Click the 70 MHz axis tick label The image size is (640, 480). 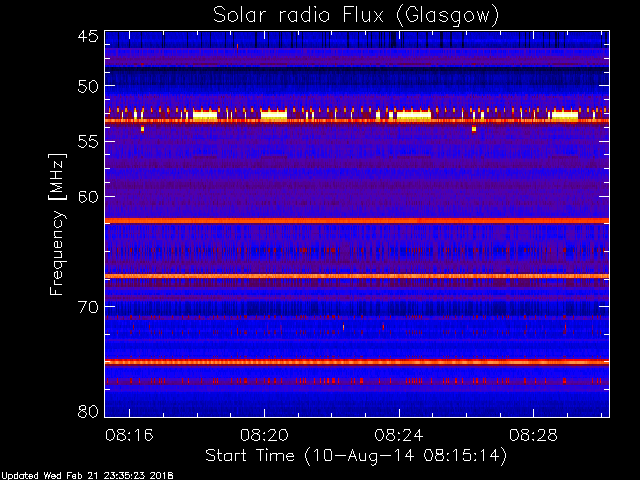tap(88, 307)
